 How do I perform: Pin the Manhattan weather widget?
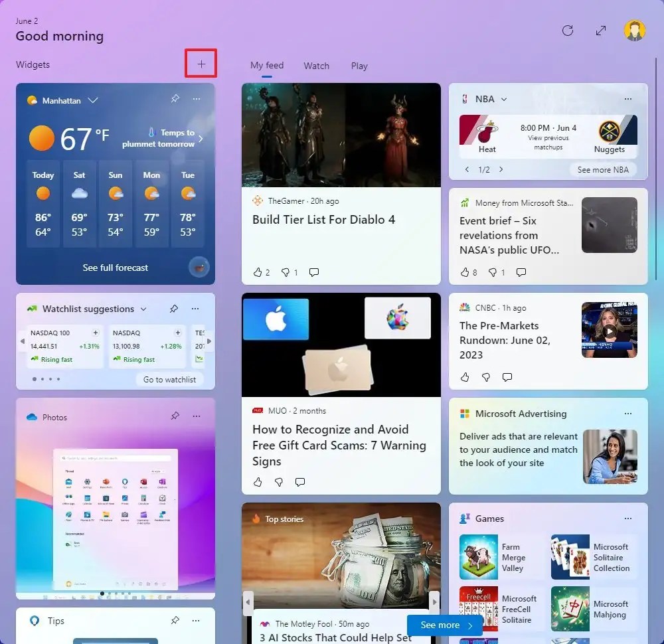pos(175,98)
